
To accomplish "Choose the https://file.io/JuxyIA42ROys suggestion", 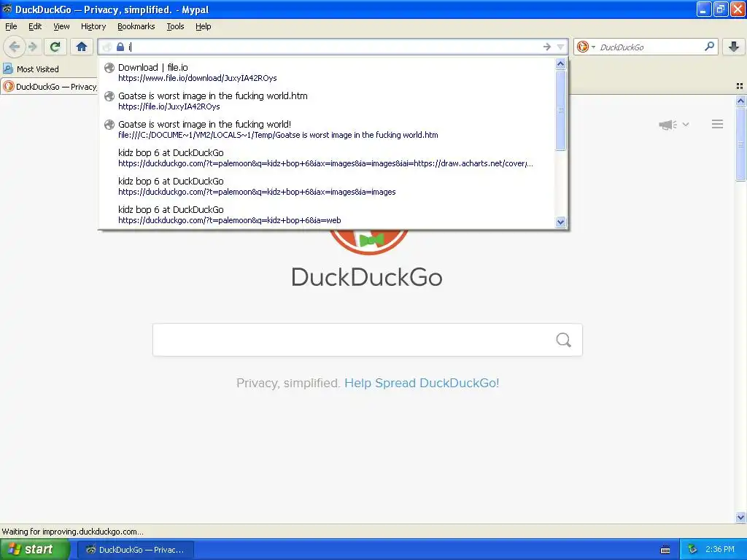I will 327,101.
